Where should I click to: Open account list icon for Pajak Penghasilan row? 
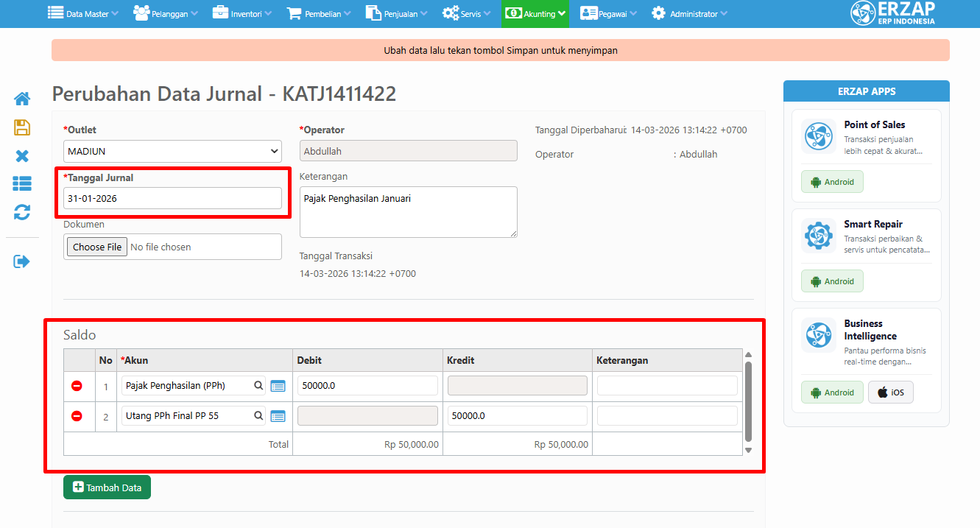[278, 386]
